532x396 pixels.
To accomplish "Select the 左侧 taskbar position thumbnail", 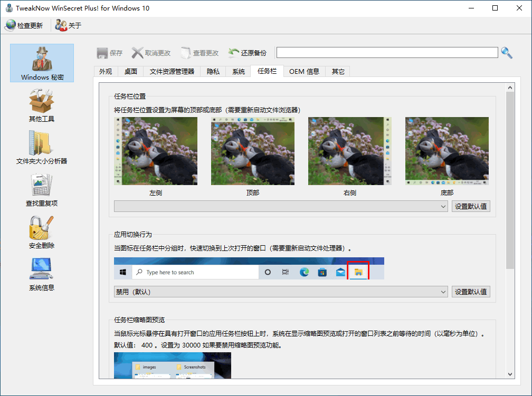I will click(156, 151).
